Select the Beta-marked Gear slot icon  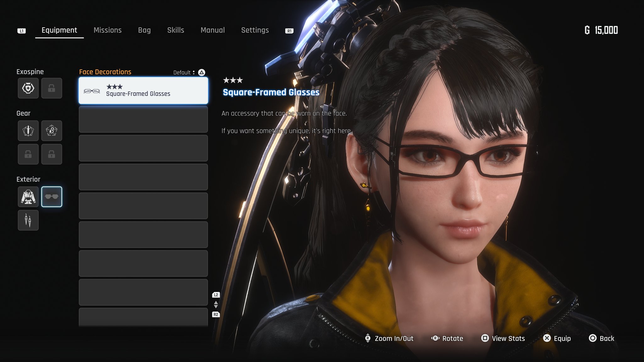[52, 130]
